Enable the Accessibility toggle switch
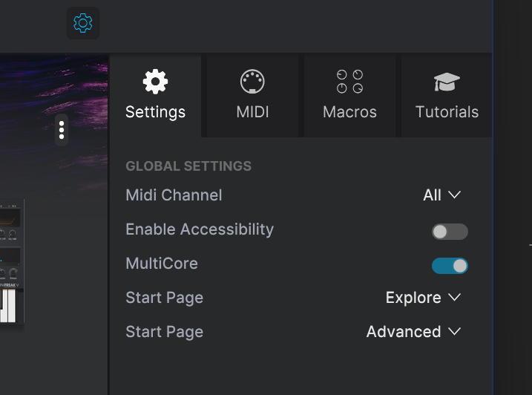The image size is (532, 395). pos(450,232)
